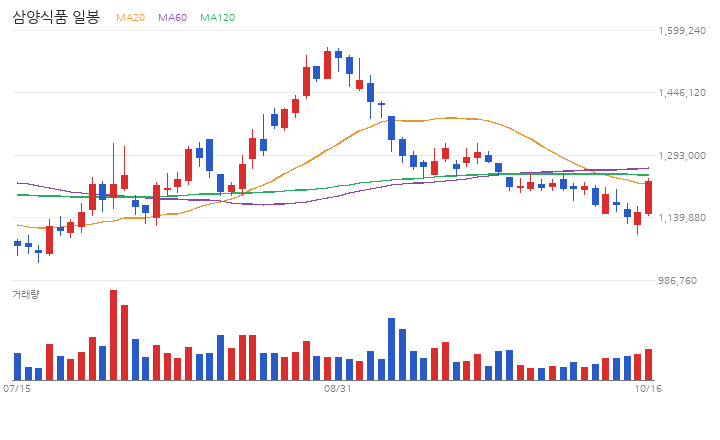Click the tallest red volume bar

coord(113,335)
